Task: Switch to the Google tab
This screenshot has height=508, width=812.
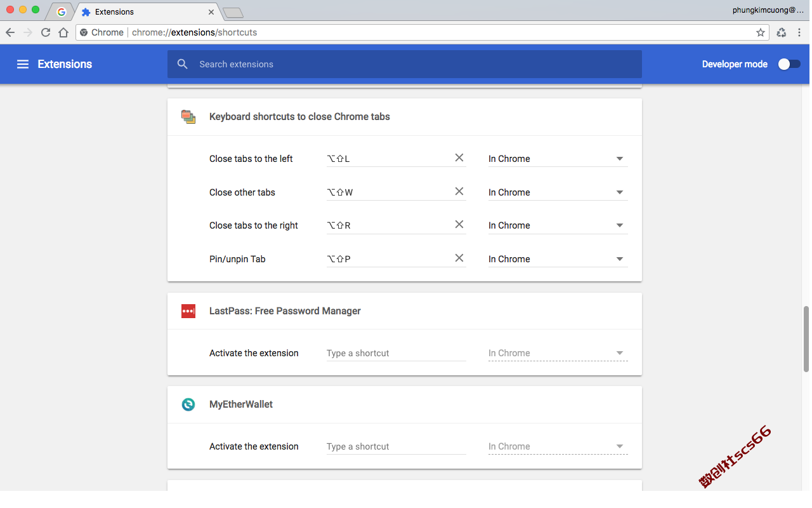Action: click(x=62, y=12)
